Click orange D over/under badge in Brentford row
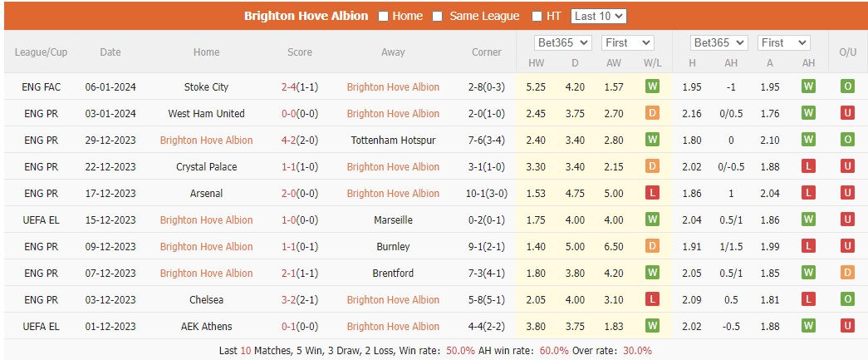This screenshot has height=360, width=868. pyautogui.click(x=847, y=273)
